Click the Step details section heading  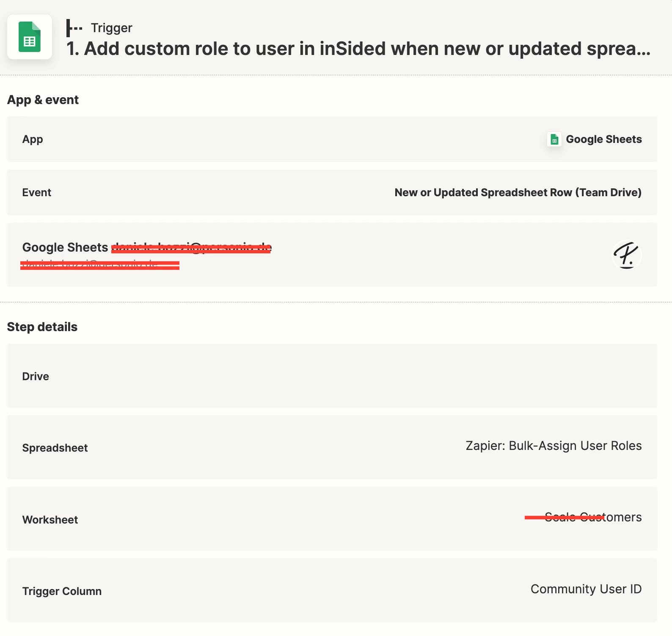coord(42,327)
